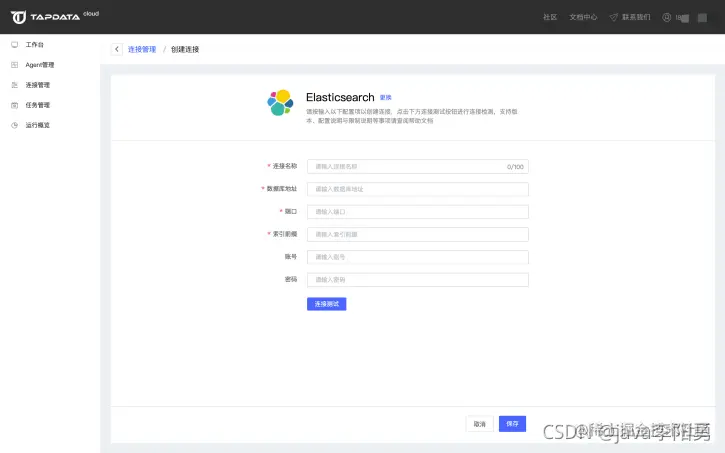Click the 运行概览 clock icon in sidebar
Image resolution: width=725 pixels, height=453 pixels.
(x=15, y=125)
